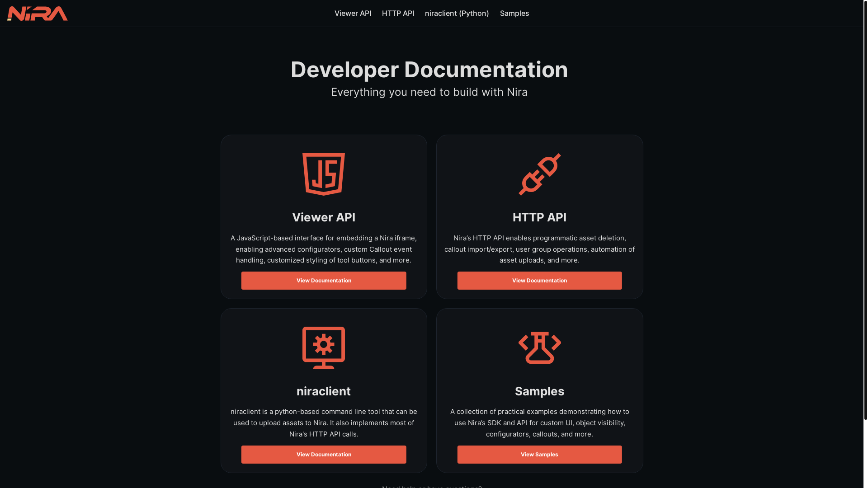868x488 pixels.
Task: Click the niraclient description paragraph
Action: (324, 423)
